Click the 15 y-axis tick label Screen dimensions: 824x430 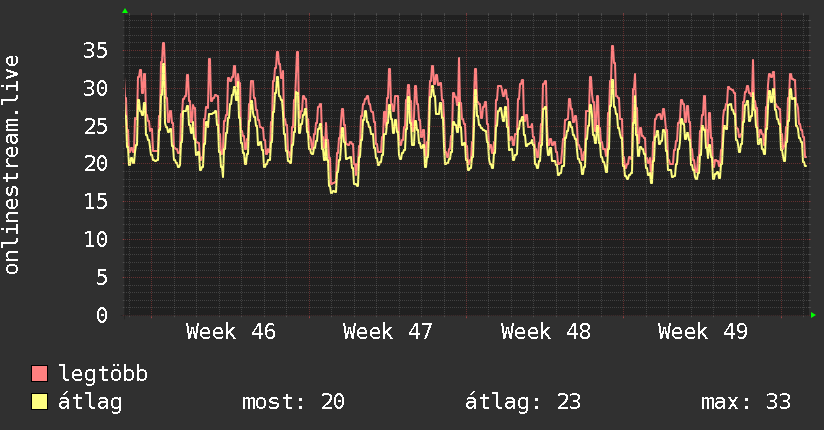point(96,201)
